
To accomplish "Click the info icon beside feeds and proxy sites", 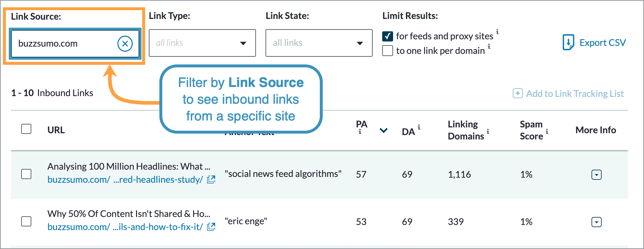I will tap(498, 32).
